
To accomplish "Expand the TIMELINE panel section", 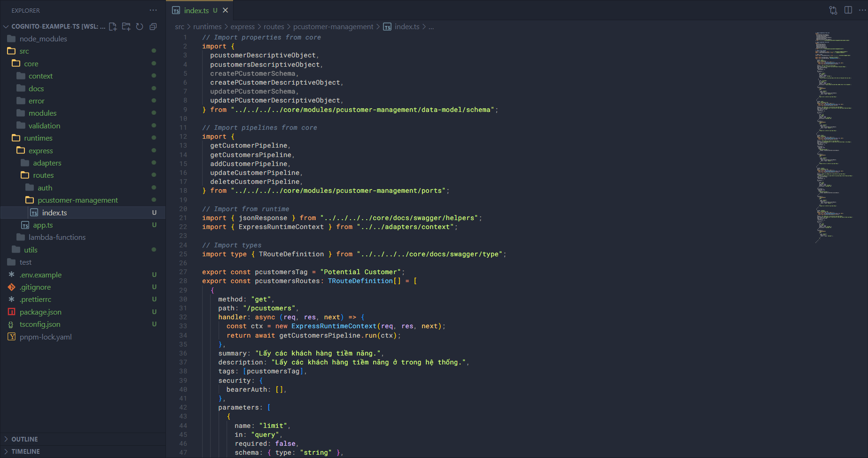I will click(25, 451).
